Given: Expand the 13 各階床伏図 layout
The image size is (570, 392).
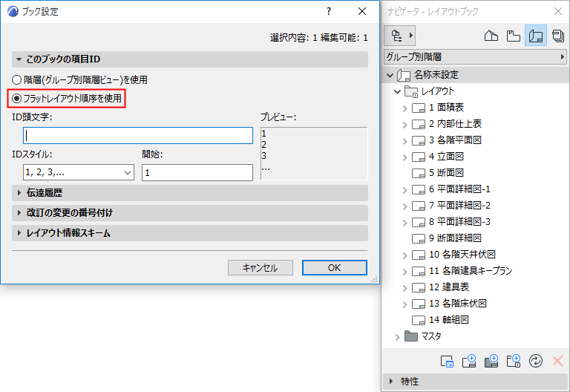Looking at the screenshot, I should coord(405,304).
